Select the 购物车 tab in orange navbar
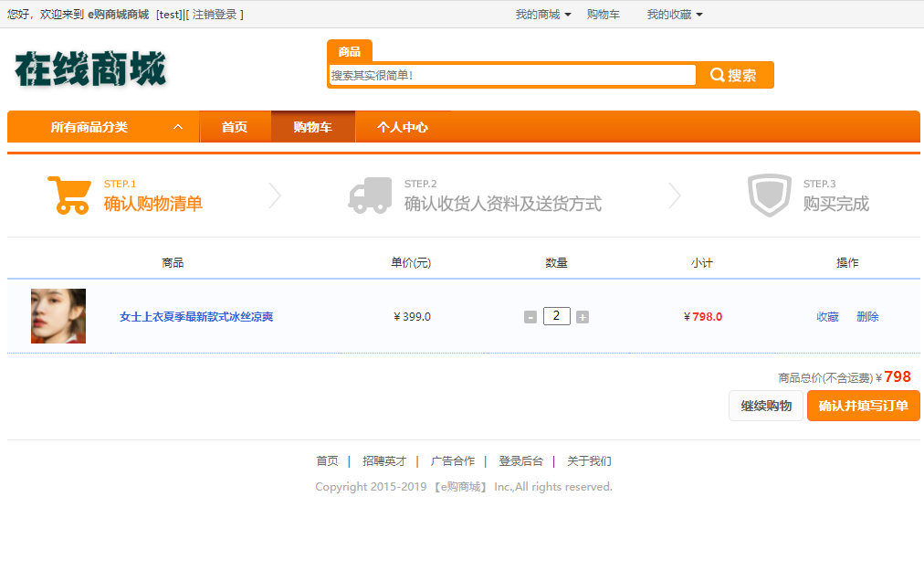 tap(312, 127)
